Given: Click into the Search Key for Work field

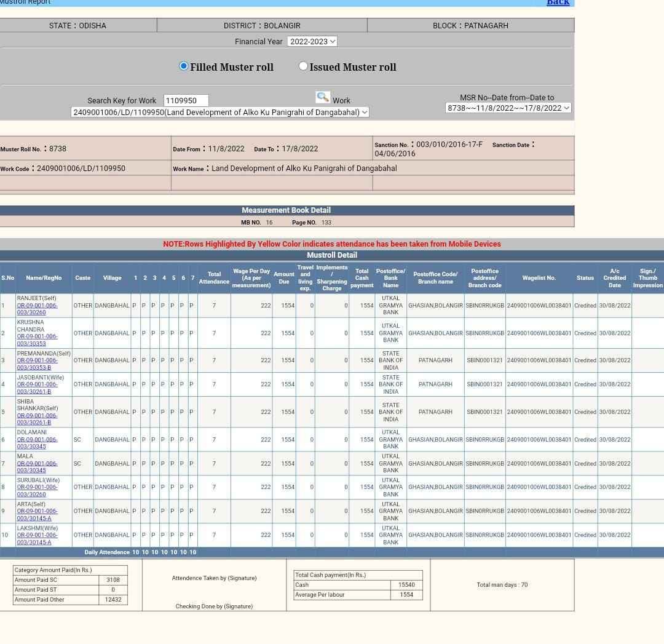Looking at the screenshot, I should click(x=186, y=100).
